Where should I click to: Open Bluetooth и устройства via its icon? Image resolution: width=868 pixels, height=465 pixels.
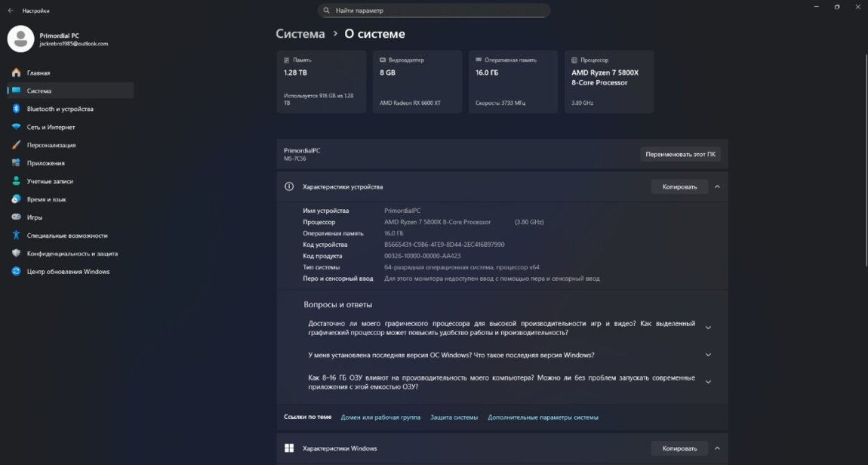pyautogui.click(x=16, y=109)
